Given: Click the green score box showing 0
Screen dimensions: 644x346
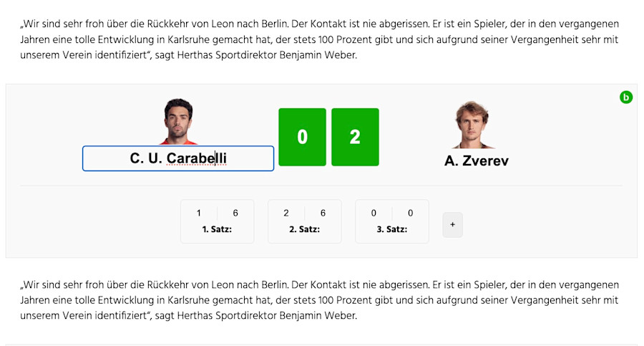Looking at the screenshot, I should tap(302, 137).
